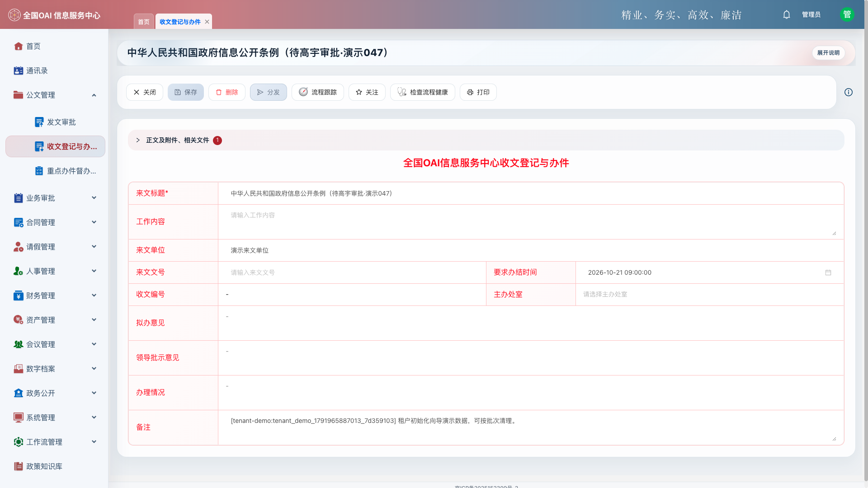Open 通讯录 contacts icon in sidebar
This screenshot has height=488, width=868.
coord(19,70)
